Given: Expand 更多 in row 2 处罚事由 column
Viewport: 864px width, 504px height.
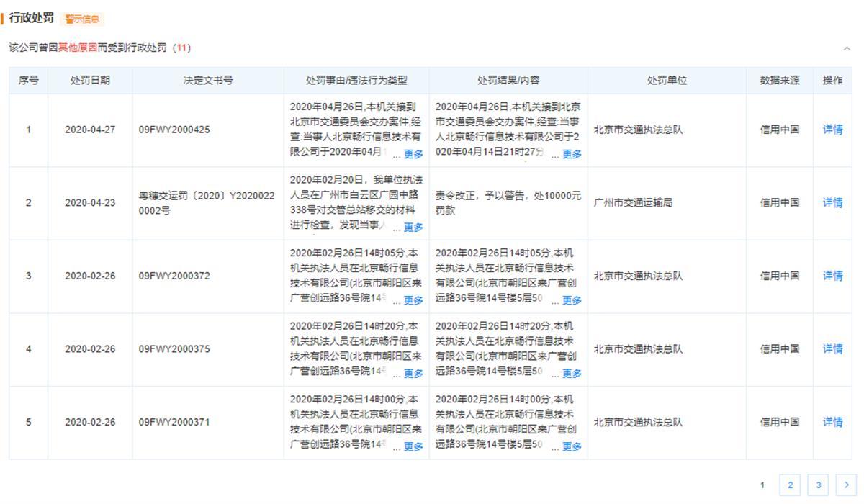Looking at the screenshot, I should coord(413,228).
